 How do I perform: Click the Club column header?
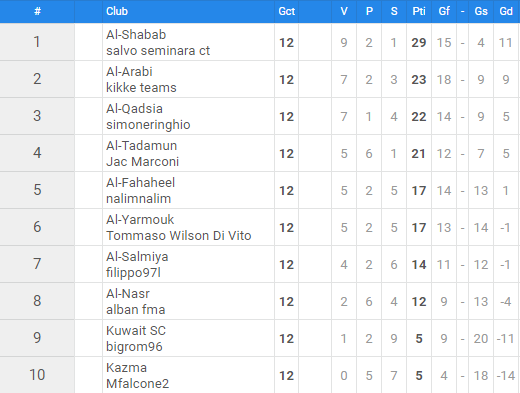117,11
